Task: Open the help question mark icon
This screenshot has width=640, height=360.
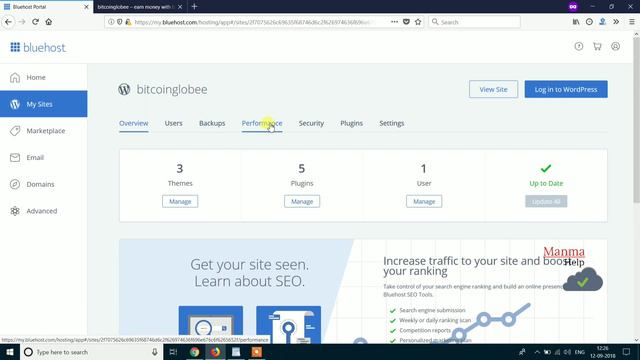Action: 579,46
